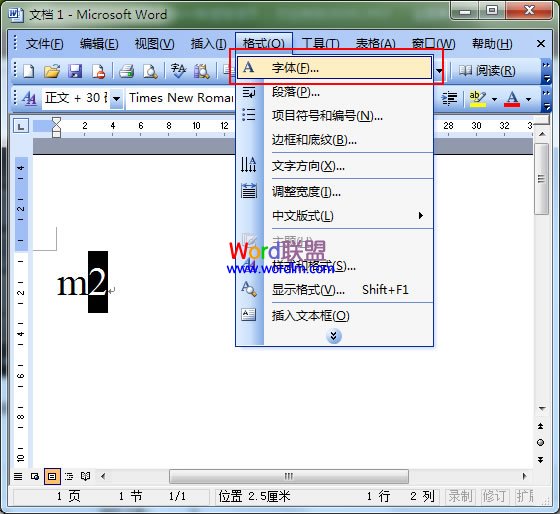Save document floppy disk icon

point(75,71)
